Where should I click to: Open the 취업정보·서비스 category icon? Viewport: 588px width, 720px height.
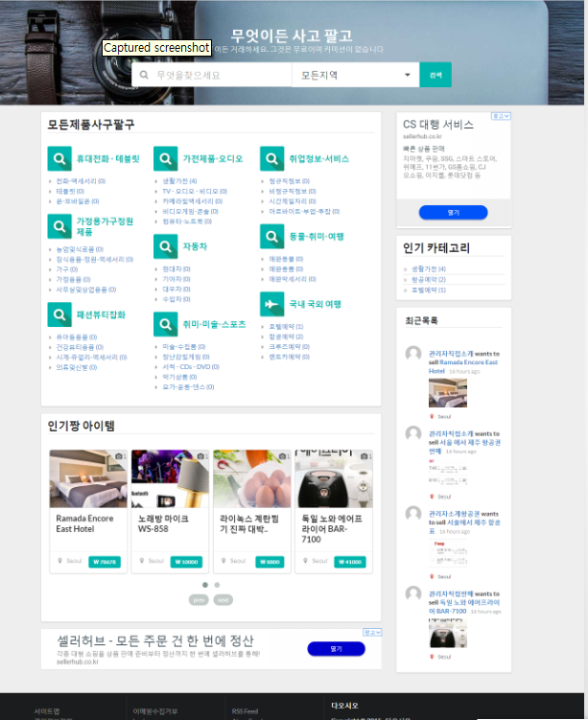point(271,158)
